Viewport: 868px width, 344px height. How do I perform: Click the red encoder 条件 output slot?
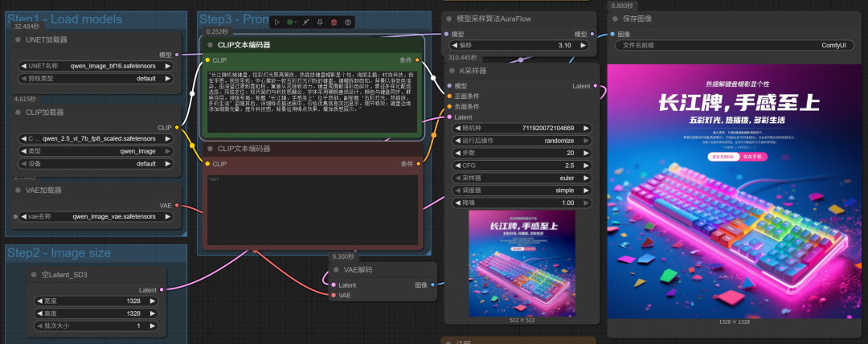point(417,164)
